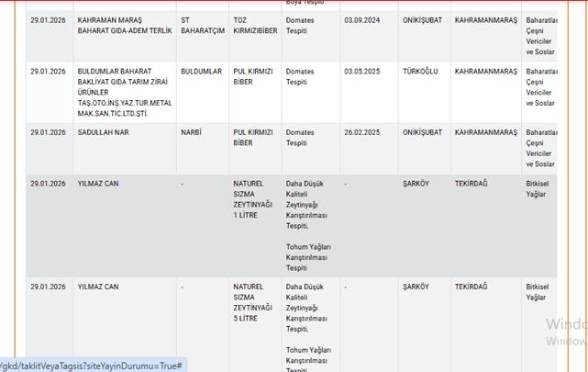
Task: Select the BULDUMLAR brand cell
Action: [x=201, y=72]
